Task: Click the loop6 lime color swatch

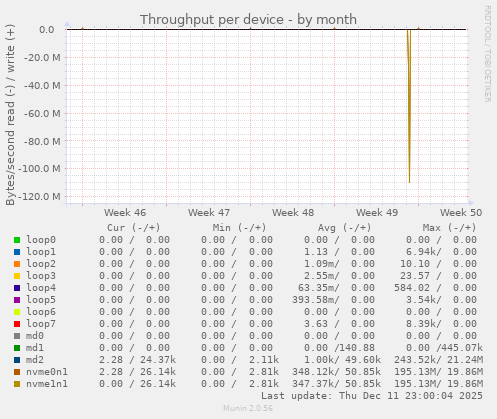Action: pyautogui.click(x=17, y=312)
